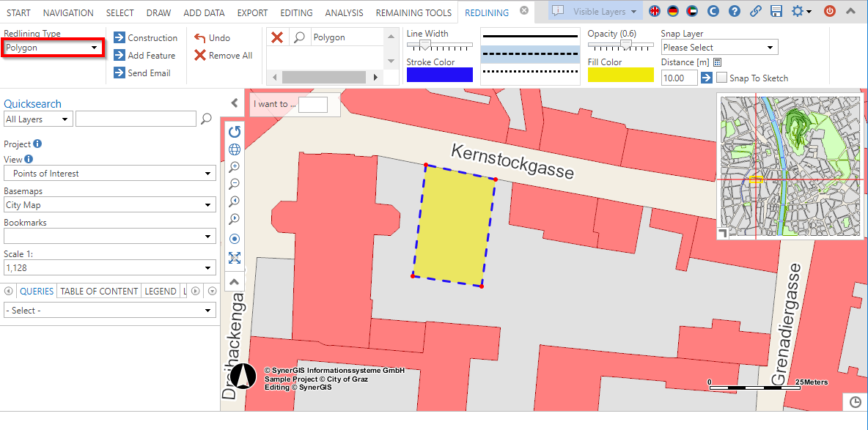Click the save project floppy disk icon

pyautogui.click(x=777, y=11)
